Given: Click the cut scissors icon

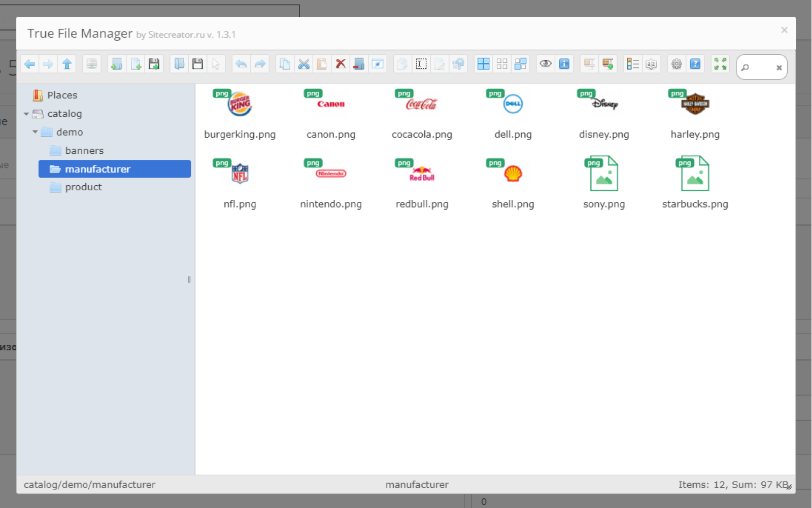Looking at the screenshot, I should coord(303,64).
